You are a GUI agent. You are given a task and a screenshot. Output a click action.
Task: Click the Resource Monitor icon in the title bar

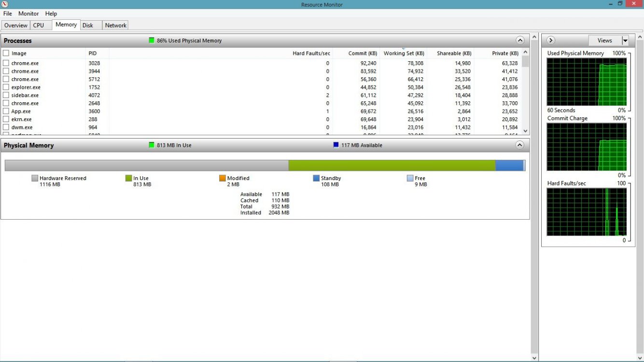point(5,3)
